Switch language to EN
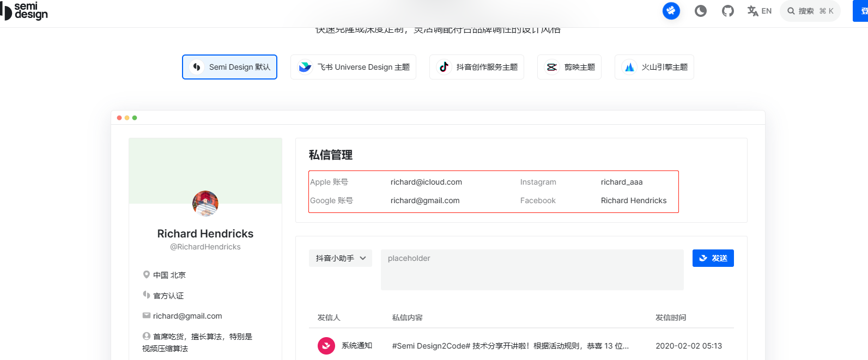868x360 pixels. (x=760, y=11)
